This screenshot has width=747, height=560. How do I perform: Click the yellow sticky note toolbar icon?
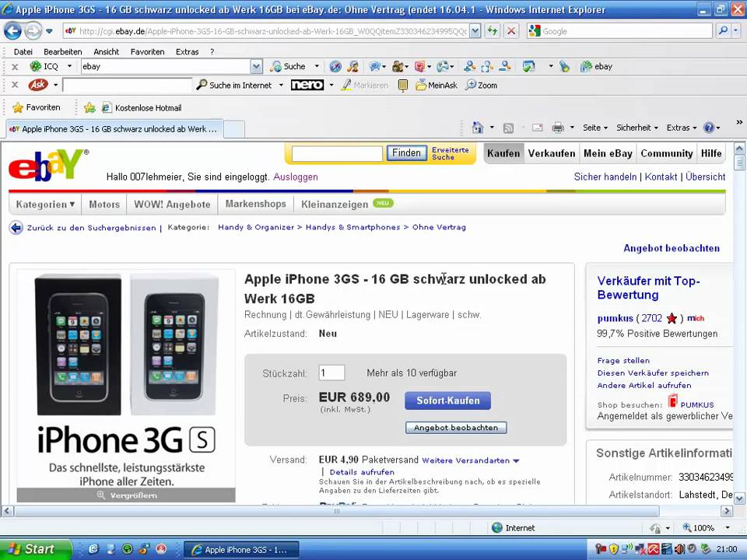coord(403,86)
